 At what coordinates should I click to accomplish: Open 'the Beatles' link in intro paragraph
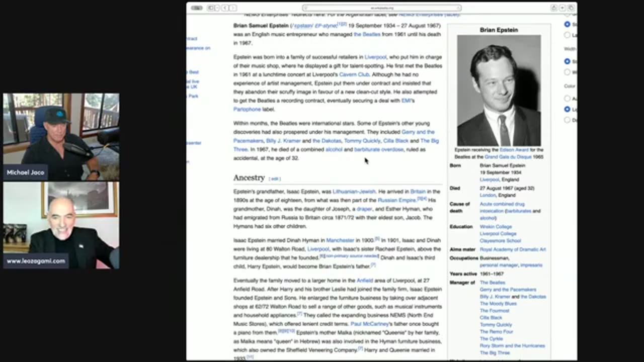[367, 34]
